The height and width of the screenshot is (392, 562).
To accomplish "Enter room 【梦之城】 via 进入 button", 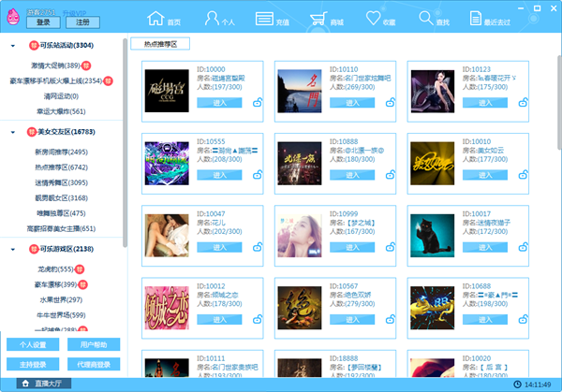I will coord(352,247).
